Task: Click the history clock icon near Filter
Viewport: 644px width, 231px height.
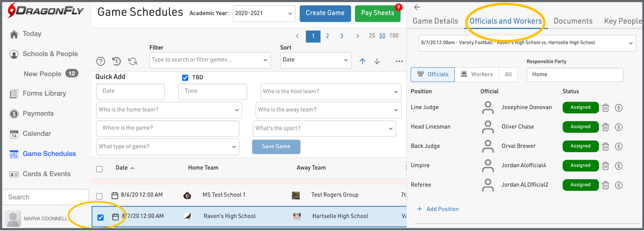Action: [116, 61]
